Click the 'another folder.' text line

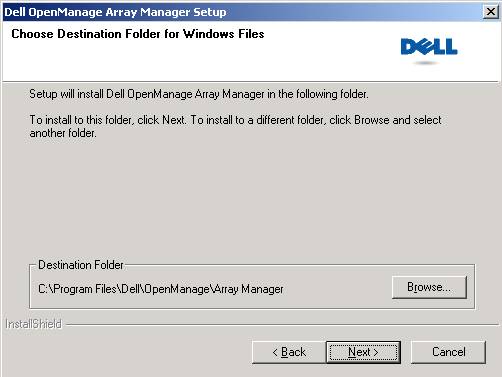click(x=63, y=133)
